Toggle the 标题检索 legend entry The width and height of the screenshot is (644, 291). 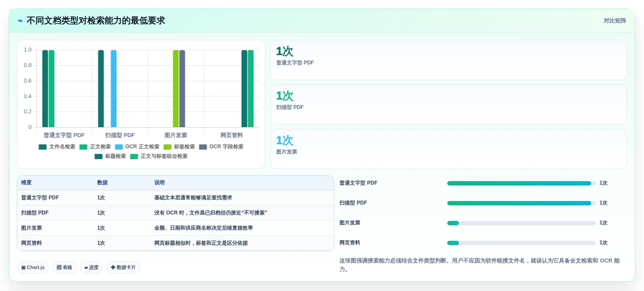110,156
